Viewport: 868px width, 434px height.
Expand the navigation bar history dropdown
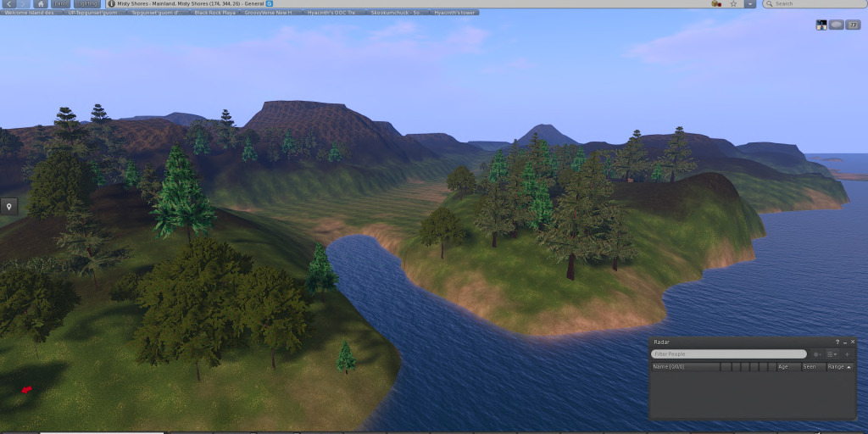(749, 4)
